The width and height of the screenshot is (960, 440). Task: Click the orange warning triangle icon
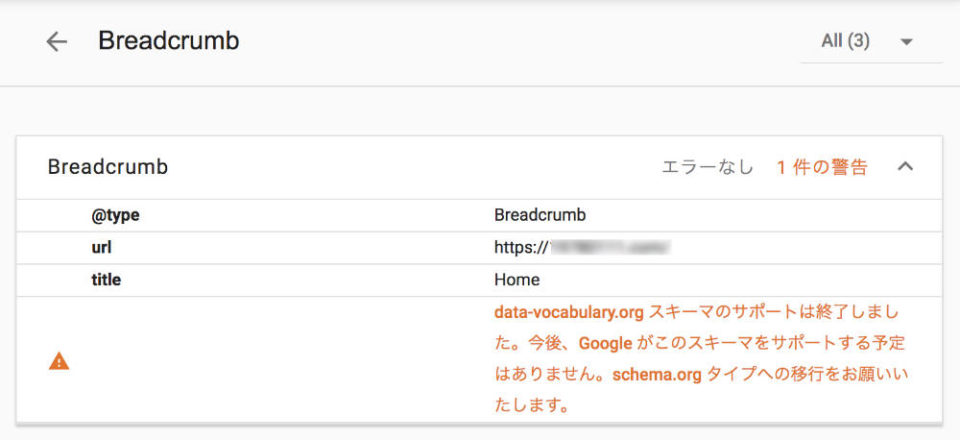click(x=59, y=362)
